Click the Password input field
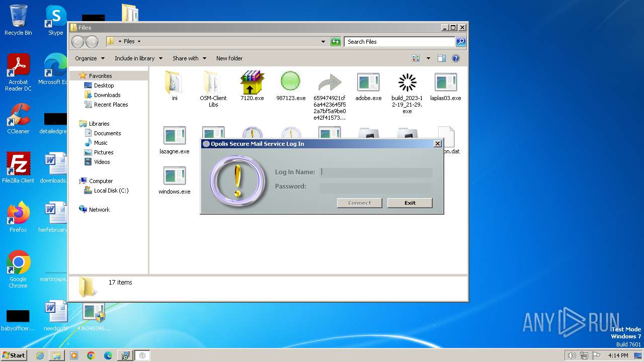Viewport: 644px width, 362px height. point(376,188)
